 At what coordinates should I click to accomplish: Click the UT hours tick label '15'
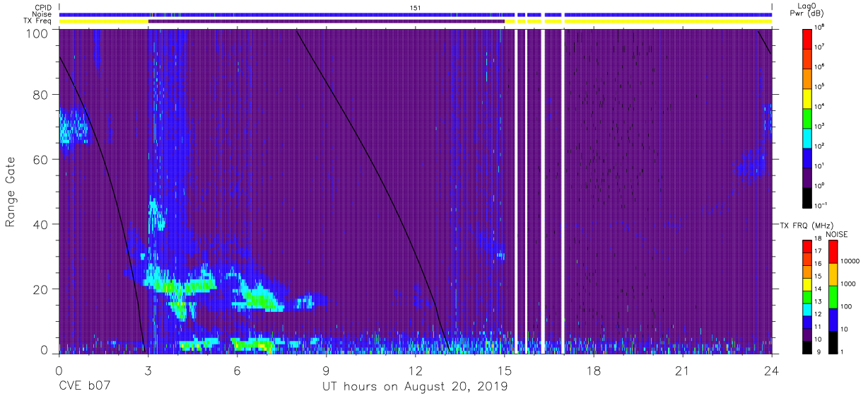[x=504, y=371]
